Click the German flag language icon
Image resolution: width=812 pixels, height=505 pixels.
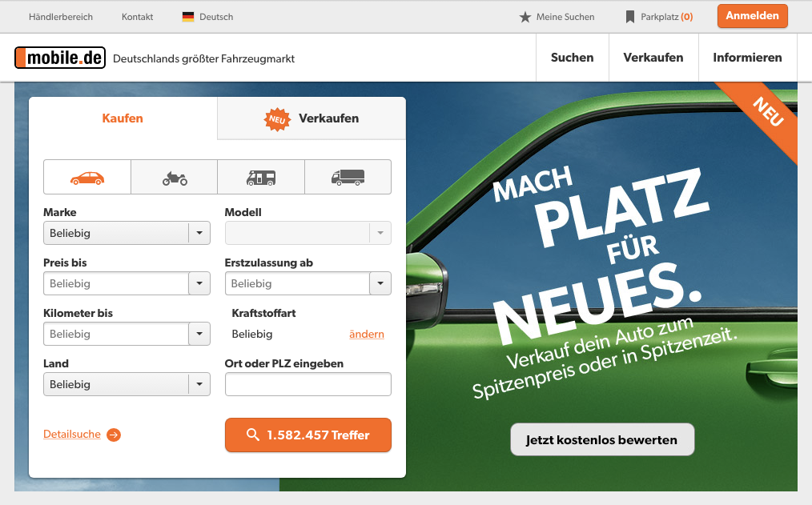(188, 17)
